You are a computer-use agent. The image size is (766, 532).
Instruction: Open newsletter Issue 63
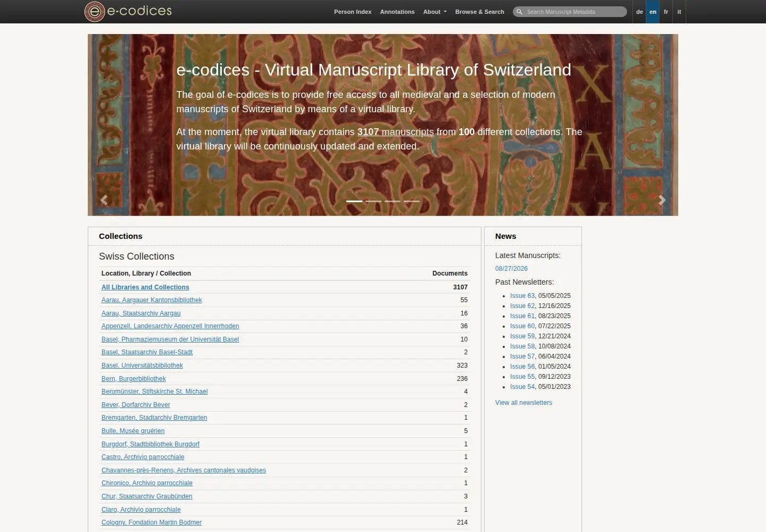point(522,296)
